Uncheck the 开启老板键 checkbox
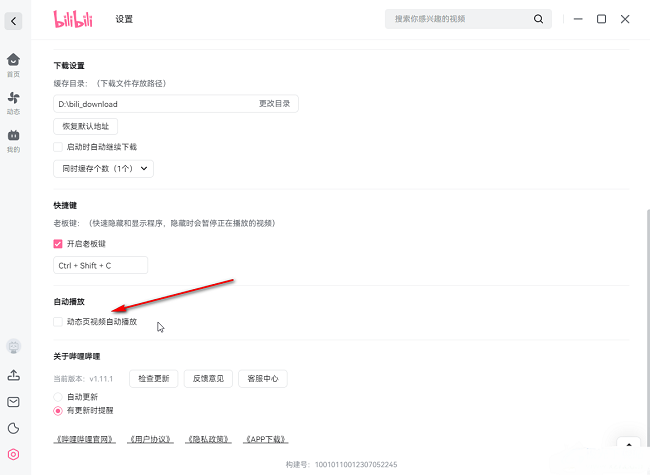 pyautogui.click(x=58, y=244)
